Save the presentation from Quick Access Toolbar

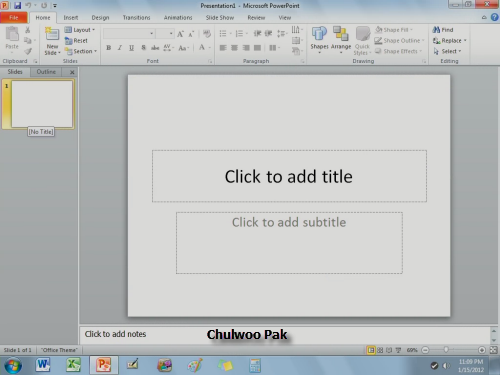tap(17, 5)
